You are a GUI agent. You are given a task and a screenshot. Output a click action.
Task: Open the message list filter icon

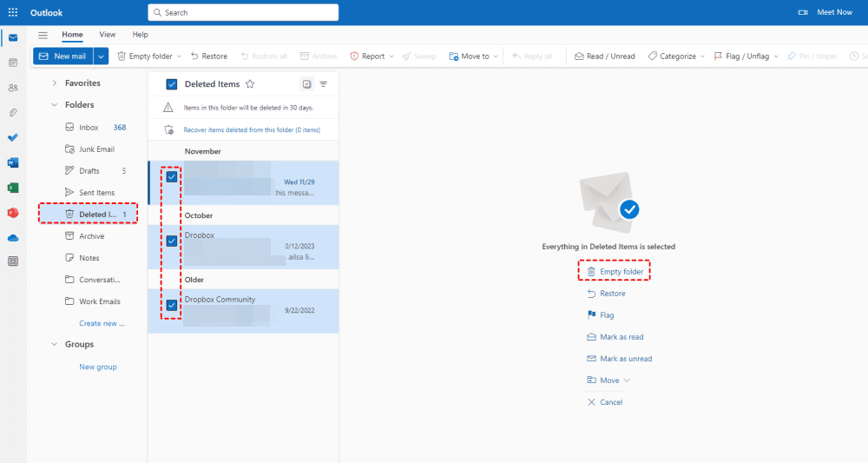pyautogui.click(x=324, y=84)
